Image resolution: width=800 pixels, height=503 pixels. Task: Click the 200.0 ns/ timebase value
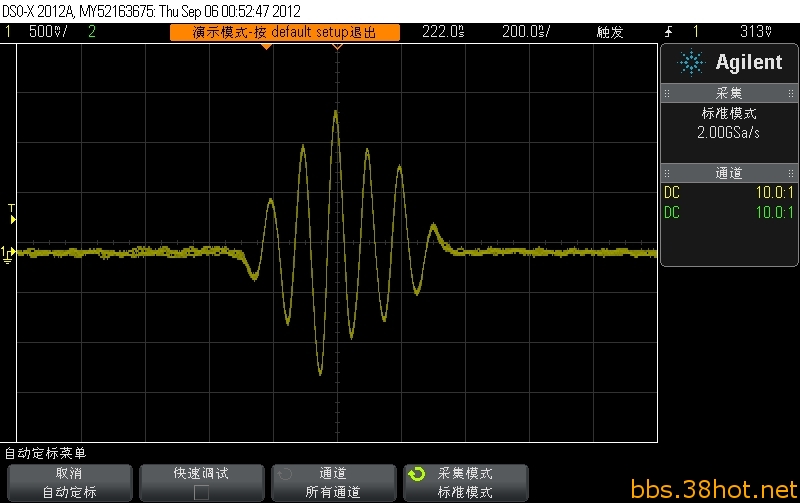coord(526,32)
